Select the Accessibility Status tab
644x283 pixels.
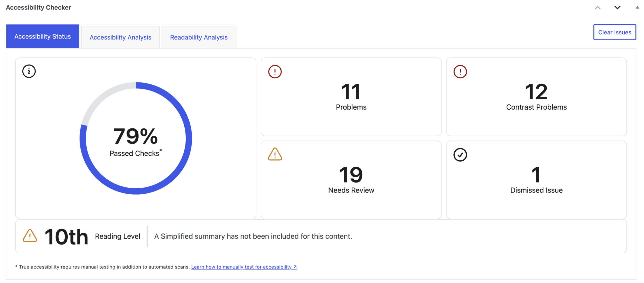[x=43, y=36]
